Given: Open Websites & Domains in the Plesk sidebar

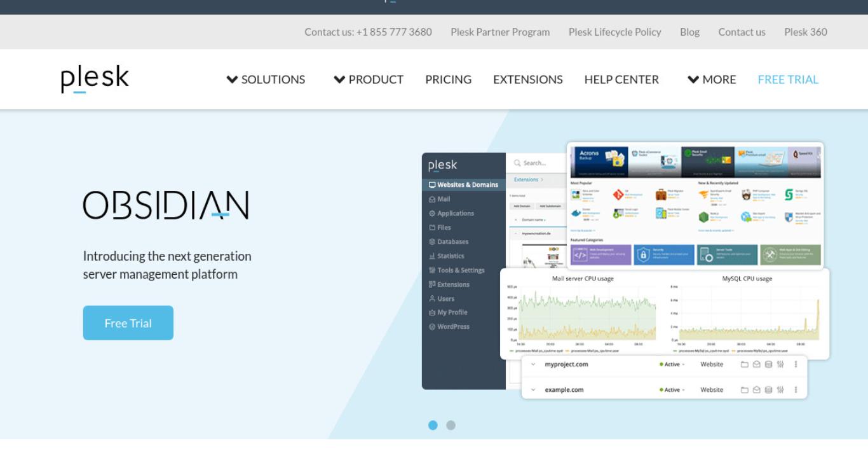Looking at the screenshot, I should pyautogui.click(x=464, y=184).
